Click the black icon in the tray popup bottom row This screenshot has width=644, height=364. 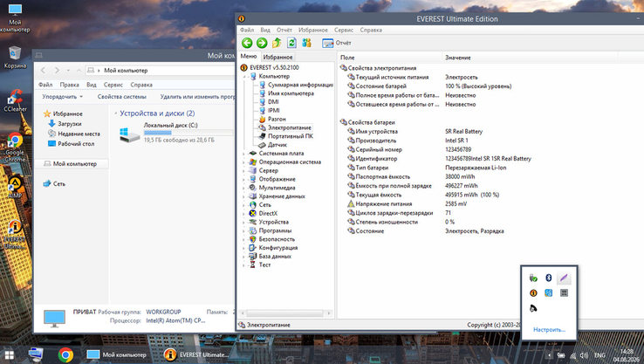click(533, 308)
